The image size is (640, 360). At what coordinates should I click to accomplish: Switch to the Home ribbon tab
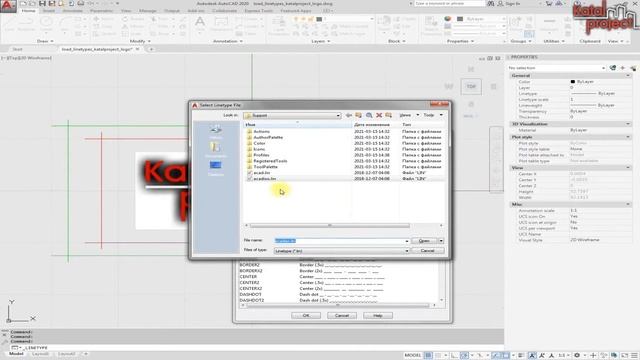(28, 11)
